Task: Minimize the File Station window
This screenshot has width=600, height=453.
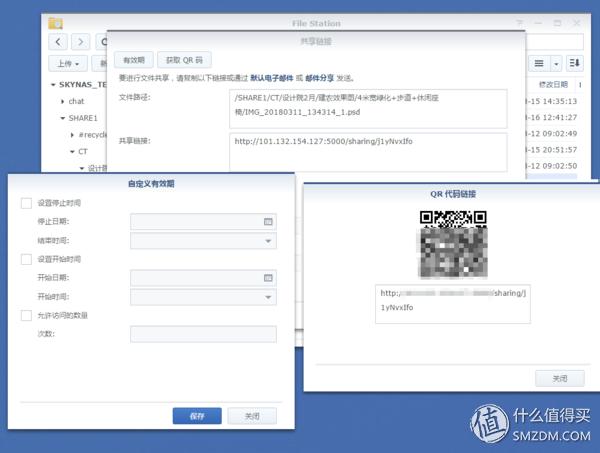Action: (x=538, y=23)
